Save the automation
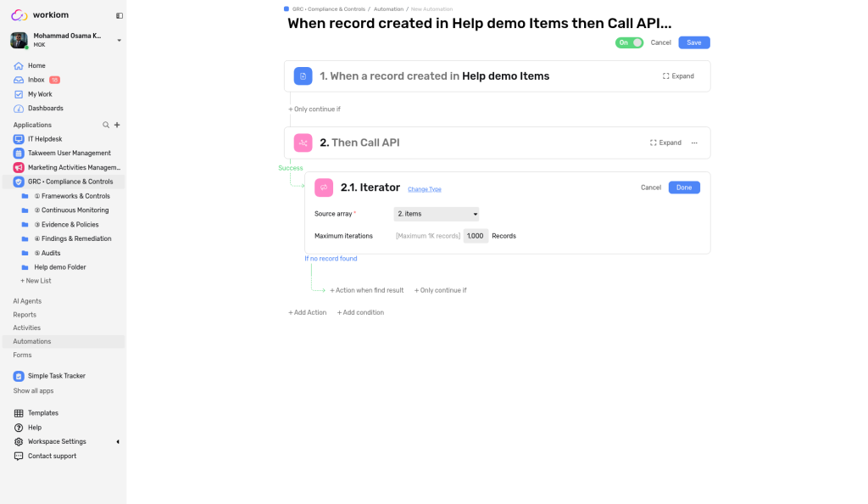This screenshot has width=868, height=504. pos(694,42)
